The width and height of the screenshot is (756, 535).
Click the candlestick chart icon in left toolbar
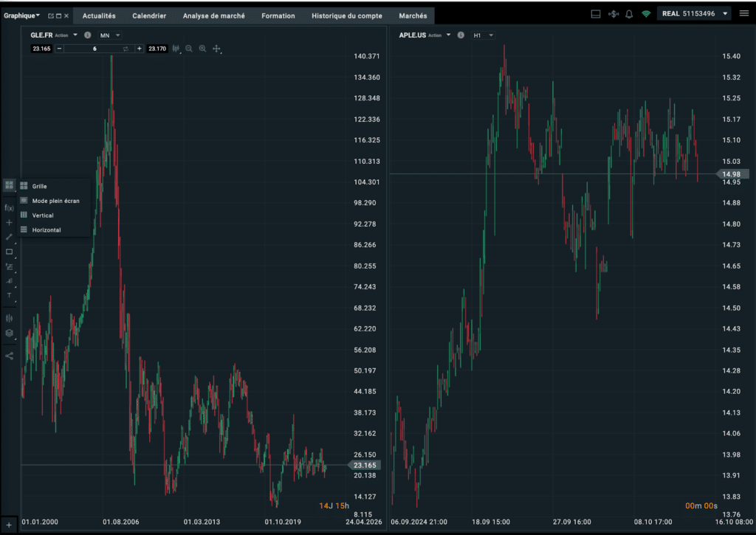pos(9,318)
